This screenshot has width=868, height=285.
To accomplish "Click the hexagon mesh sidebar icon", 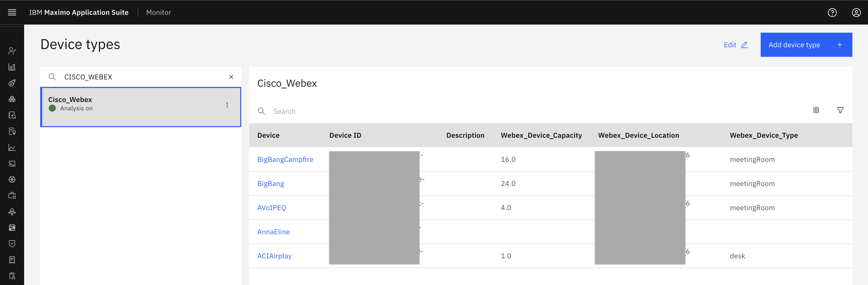I will tap(12, 179).
